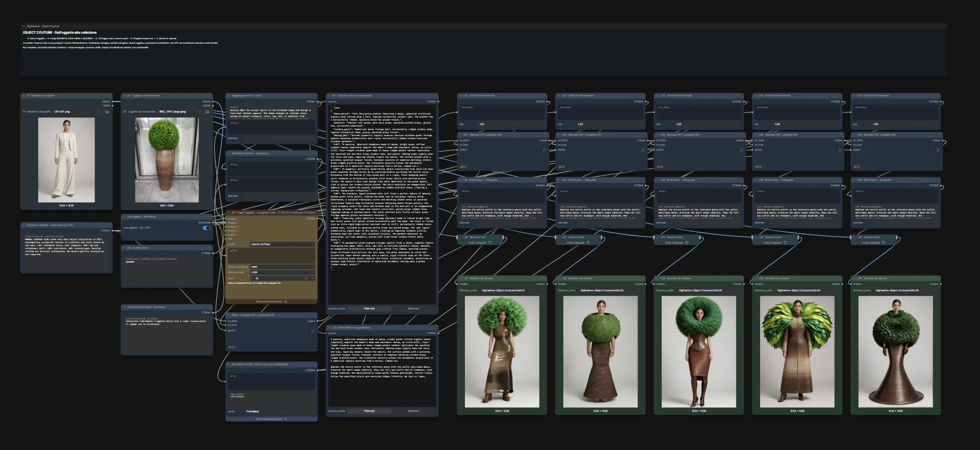Collapse node 05 Cosa ha visto e cosa propone

tap(329, 95)
